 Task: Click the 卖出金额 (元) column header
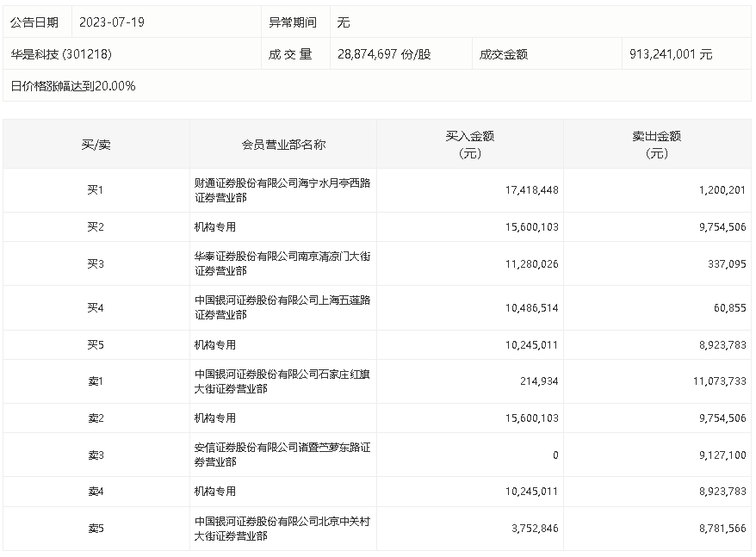pyautogui.click(x=656, y=145)
